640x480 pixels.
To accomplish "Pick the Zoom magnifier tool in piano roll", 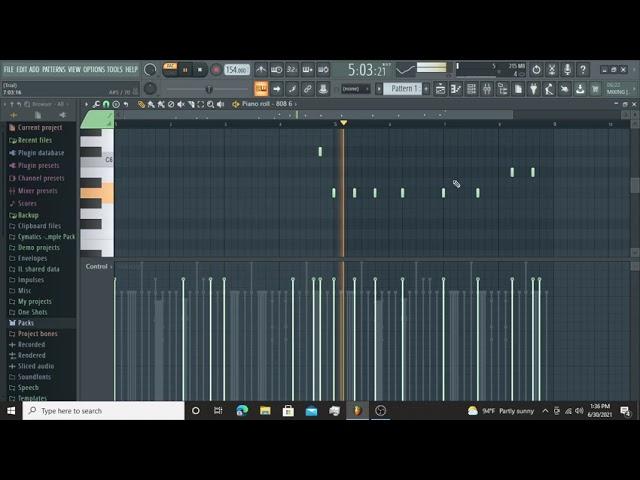I will pyautogui.click(x=210, y=104).
